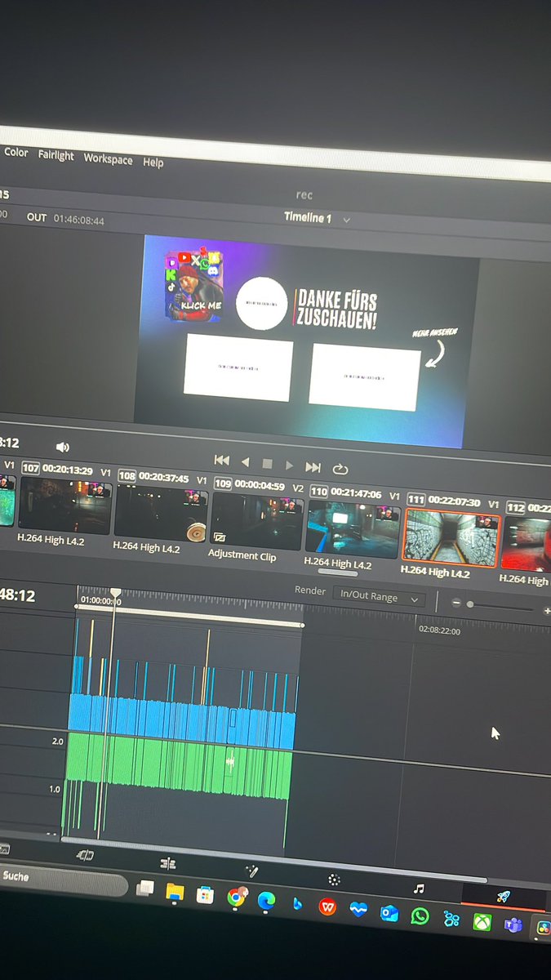The image size is (551, 980).
Task: Open Google Chrome from taskbar
Action: (236, 898)
